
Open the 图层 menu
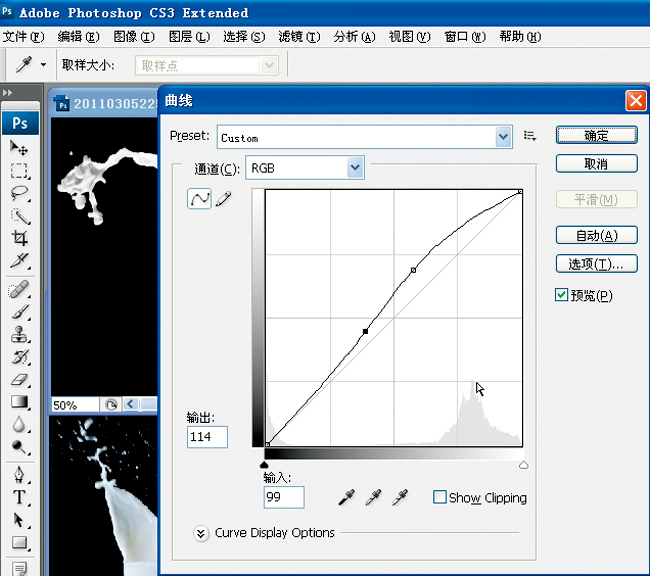pos(189,37)
